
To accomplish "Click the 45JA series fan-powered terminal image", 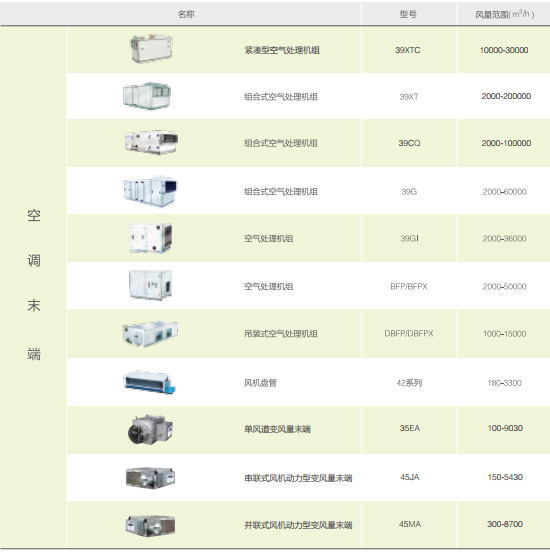I will [x=151, y=478].
